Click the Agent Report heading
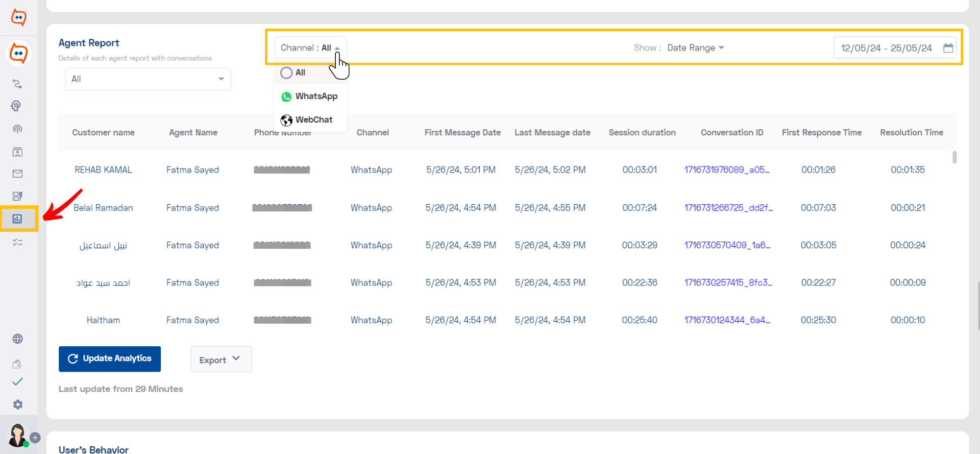This screenshot has height=454, width=980. [x=89, y=43]
